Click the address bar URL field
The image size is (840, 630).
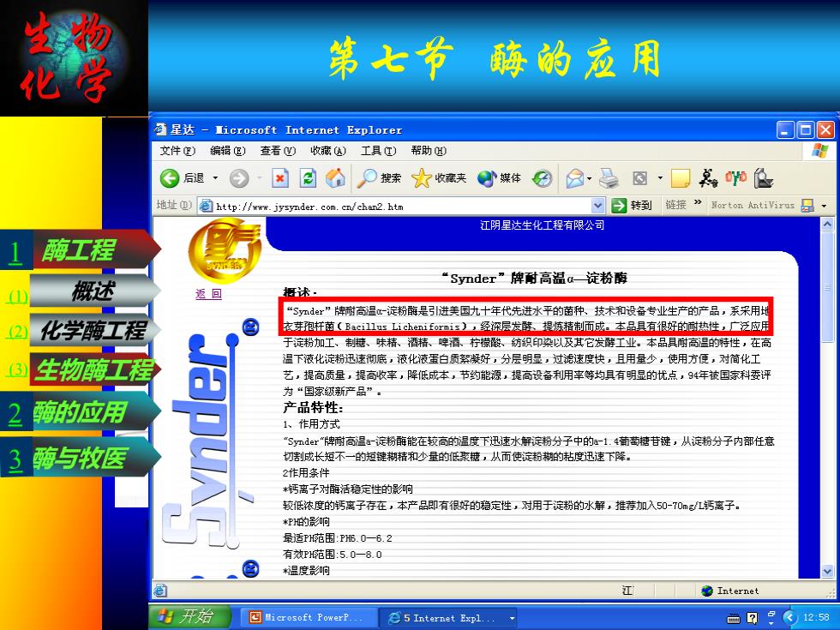[402, 206]
